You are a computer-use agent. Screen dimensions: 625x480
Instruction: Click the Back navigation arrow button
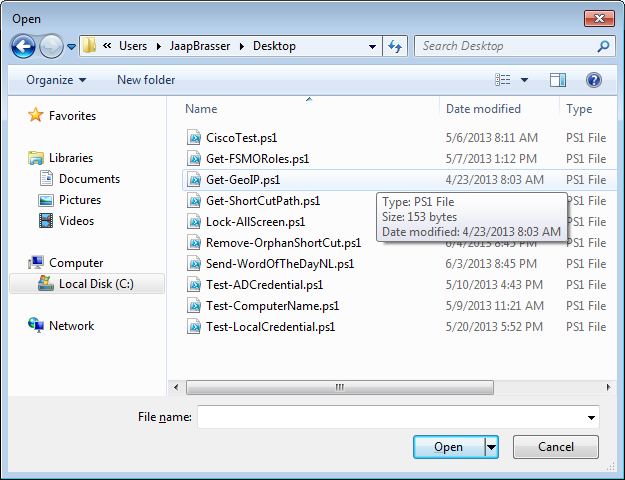point(24,46)
